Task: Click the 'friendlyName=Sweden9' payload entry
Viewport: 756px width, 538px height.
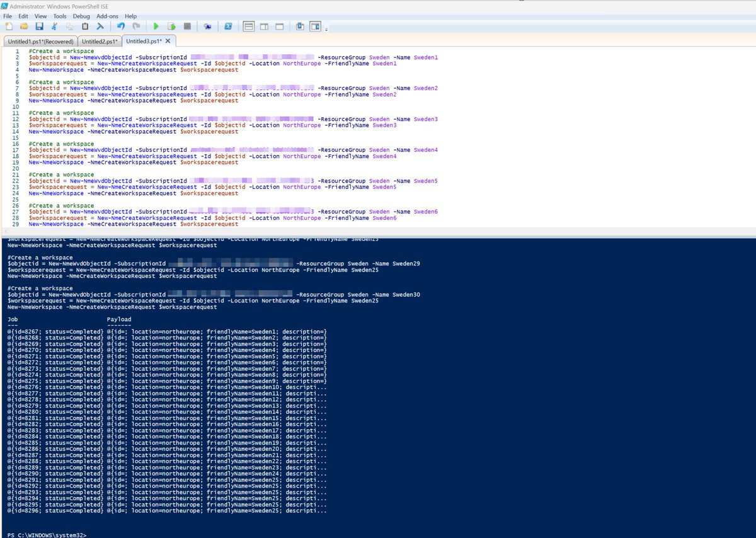Action: [243, 381]
